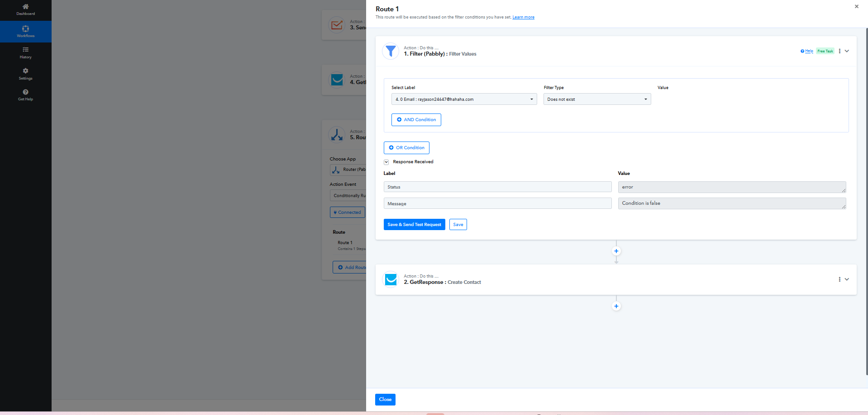This screenshot has width=868, height=415.
Task: Go to History in sidebar
Action: pos(25,52)
